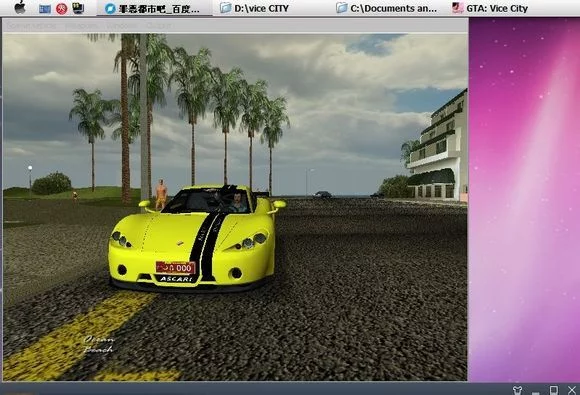
Task: Click the ASCARI badge on car bumper
Action: 176,278
